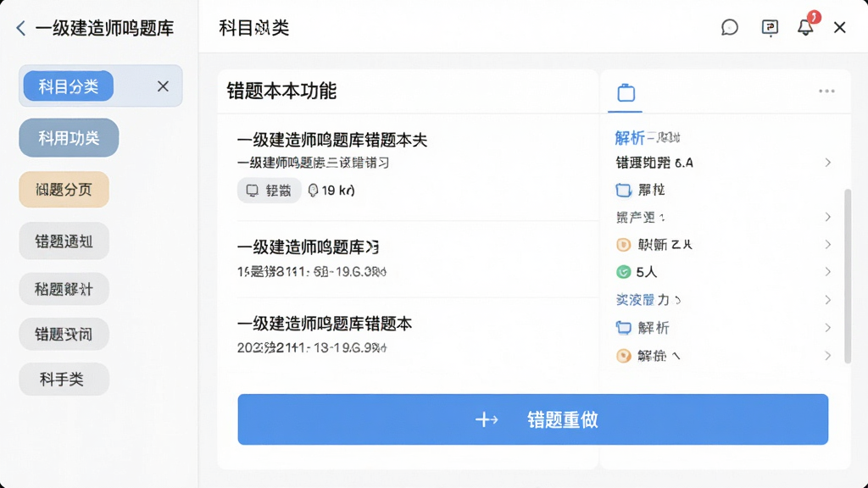
Task: Open sidebar item above 科手类
Action: 64,334
